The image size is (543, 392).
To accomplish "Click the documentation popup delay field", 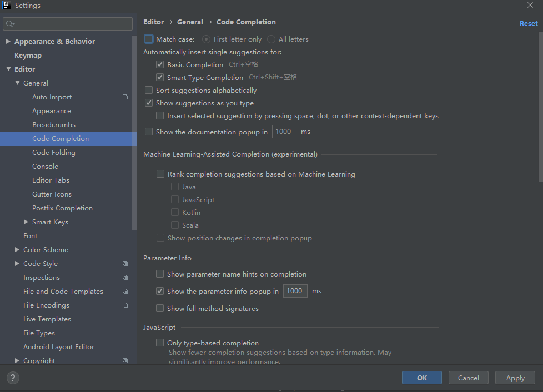I will point(284,132).
